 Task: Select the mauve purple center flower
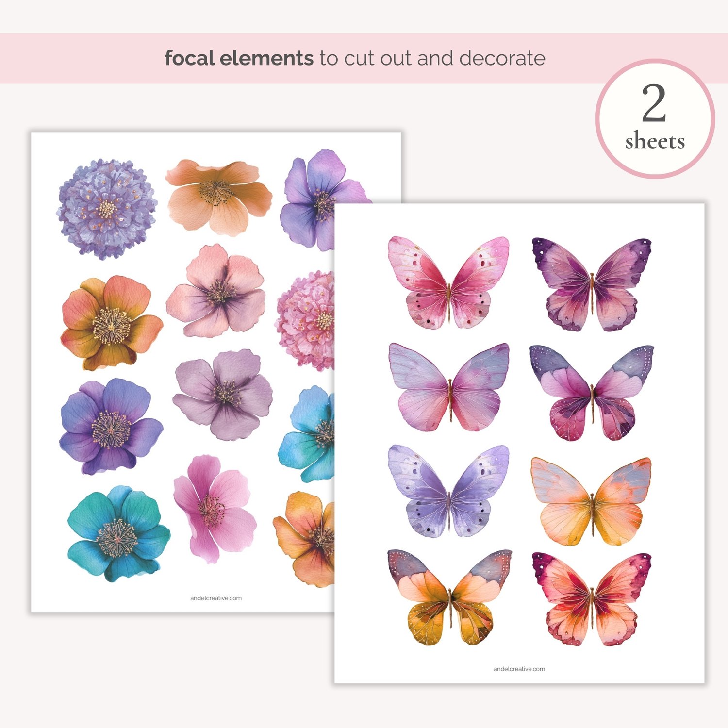click(x=223, y=395)
